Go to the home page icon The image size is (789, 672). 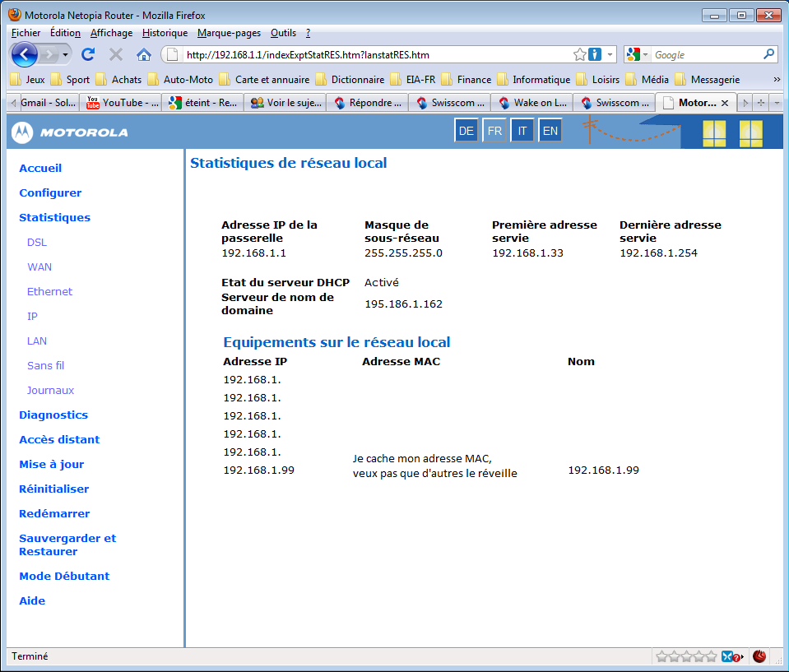[144, 54]
